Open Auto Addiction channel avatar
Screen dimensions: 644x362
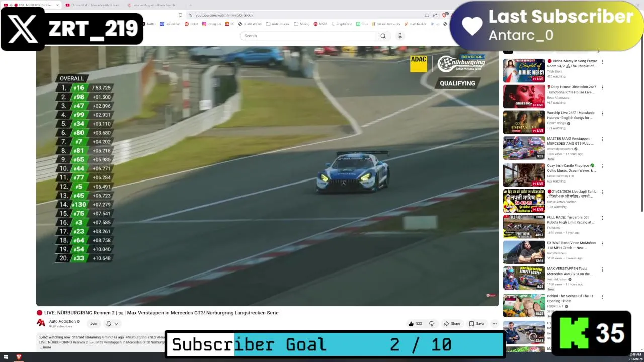[x=41, y=323]
